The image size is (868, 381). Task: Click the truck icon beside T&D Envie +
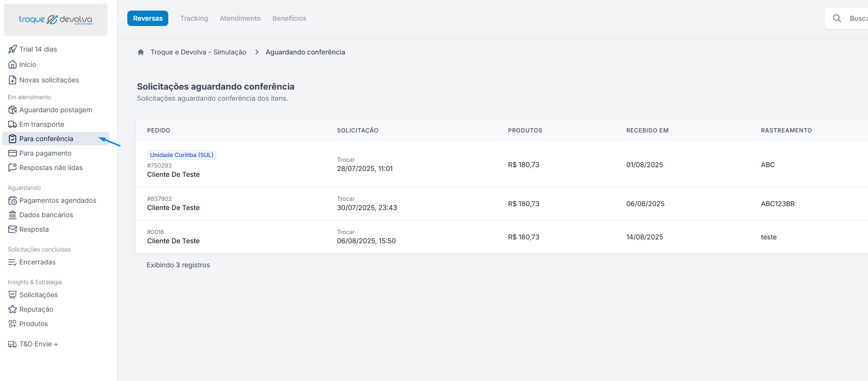pos(13,344)
